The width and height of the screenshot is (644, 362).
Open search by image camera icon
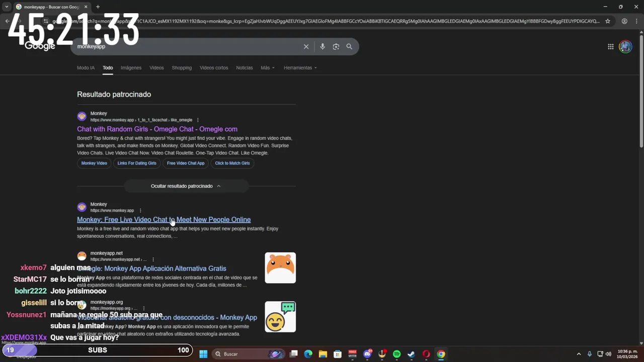tap(336, 46)
